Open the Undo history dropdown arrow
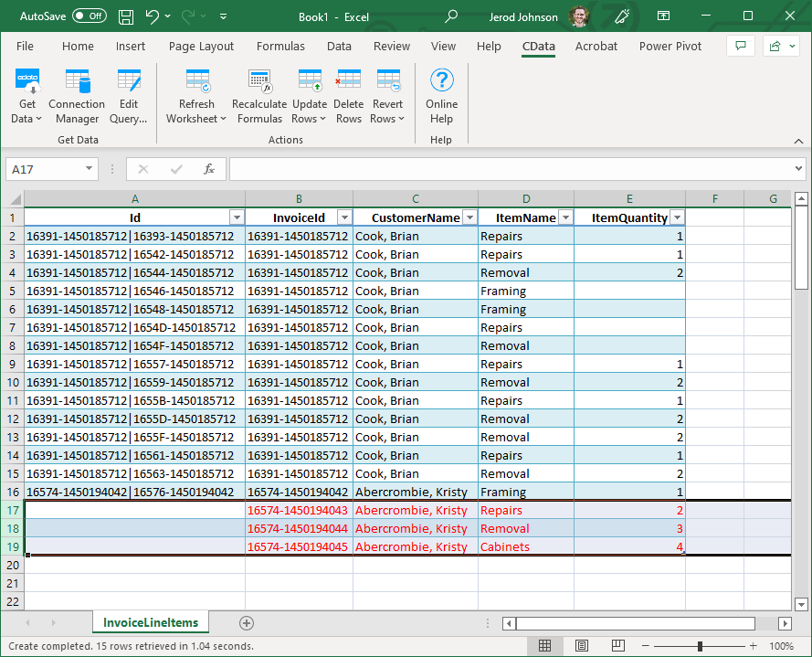Image resolution: width=812 pixels, height=657 pixels. point(168,16)
